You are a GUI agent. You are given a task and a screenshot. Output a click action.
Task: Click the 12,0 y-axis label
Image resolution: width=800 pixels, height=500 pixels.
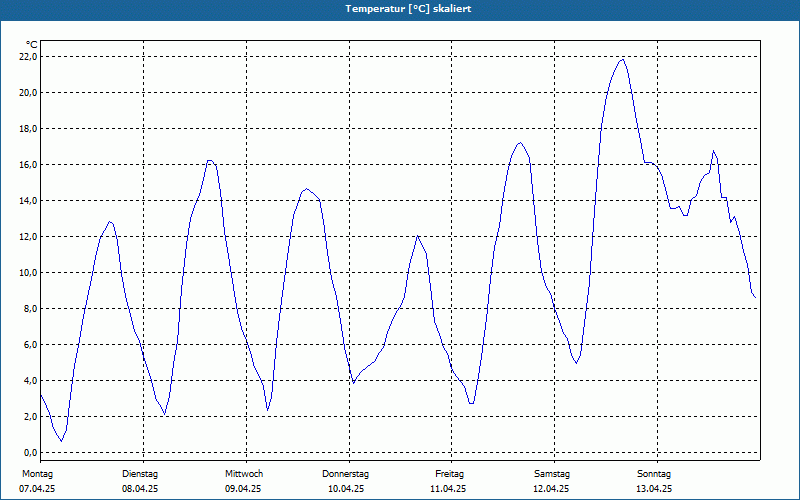click(28, 237)
